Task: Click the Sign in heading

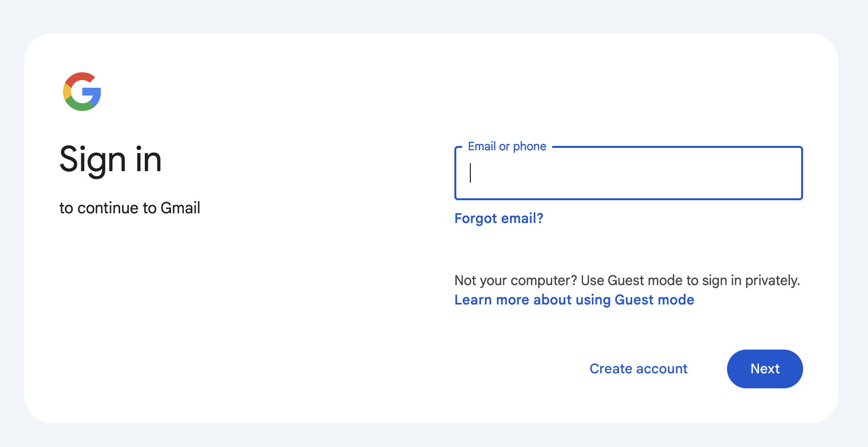Action: point(110,160)
